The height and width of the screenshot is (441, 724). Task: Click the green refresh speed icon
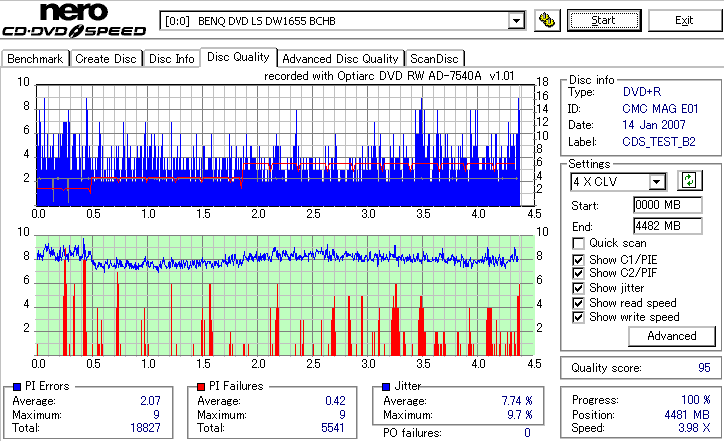(689, 180)
